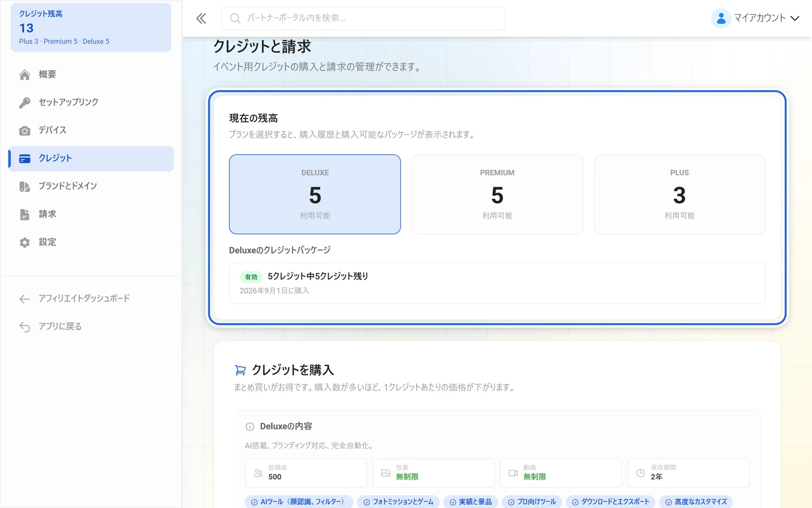Viewport: 812px width, 508px height.
Task: Select the PREMIUM plan balance card
Action: pos(497,194)
